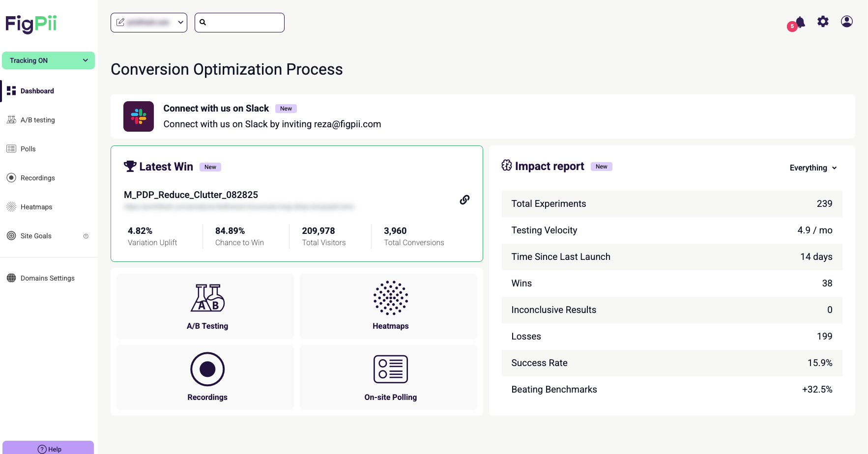This screenshot has width=868, height=454.
Task: Copy link for the latest win experiment
Action: tap(464, 199)
